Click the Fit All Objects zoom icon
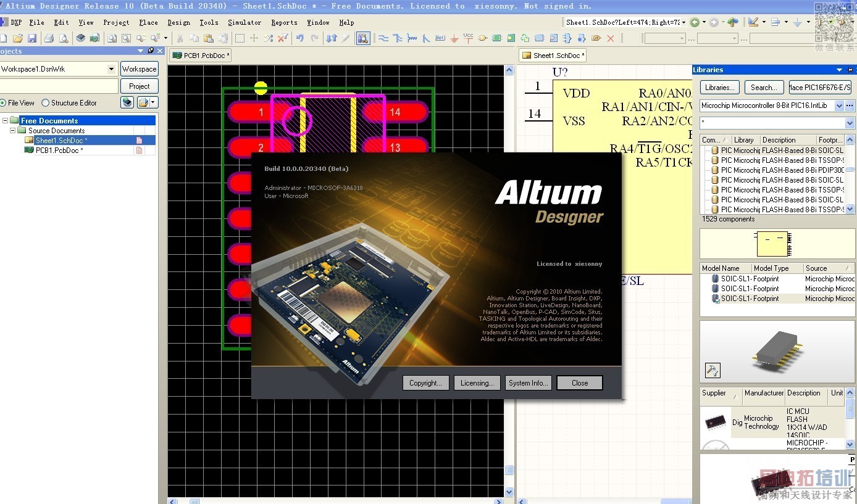Screen dimensions: 857x504 click(112, 38)
